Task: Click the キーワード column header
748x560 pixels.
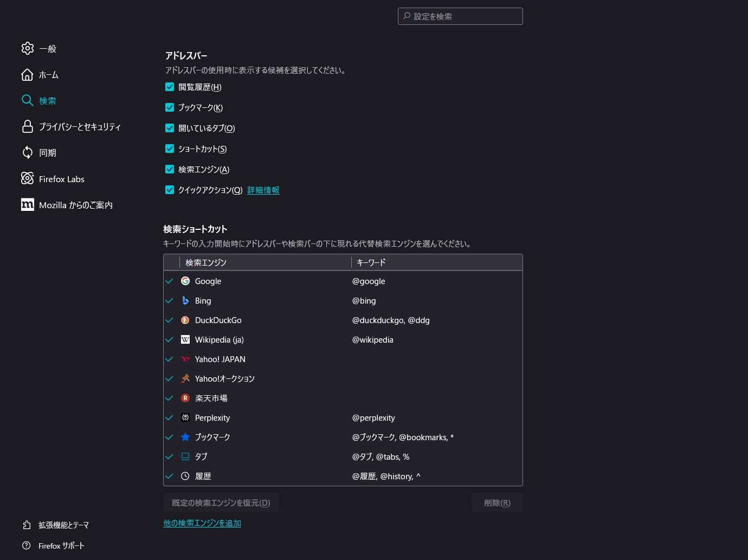Action: coord(371,262)
